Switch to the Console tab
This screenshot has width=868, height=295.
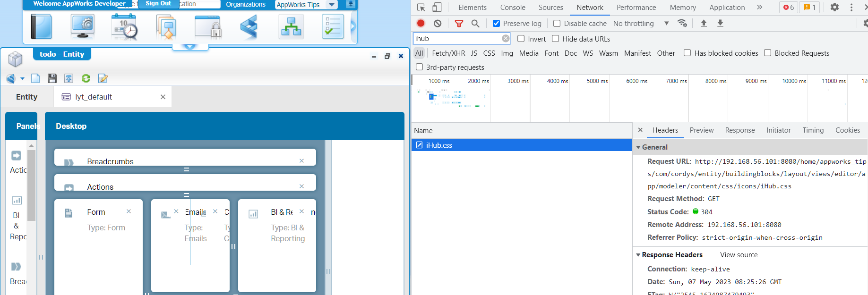513,8
